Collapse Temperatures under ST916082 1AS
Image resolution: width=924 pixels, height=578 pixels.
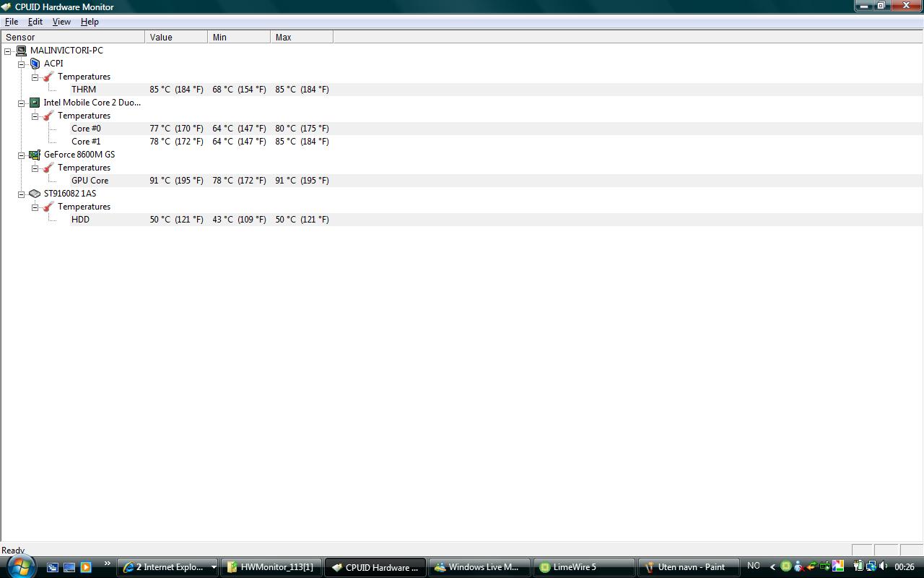coord(35,207)
